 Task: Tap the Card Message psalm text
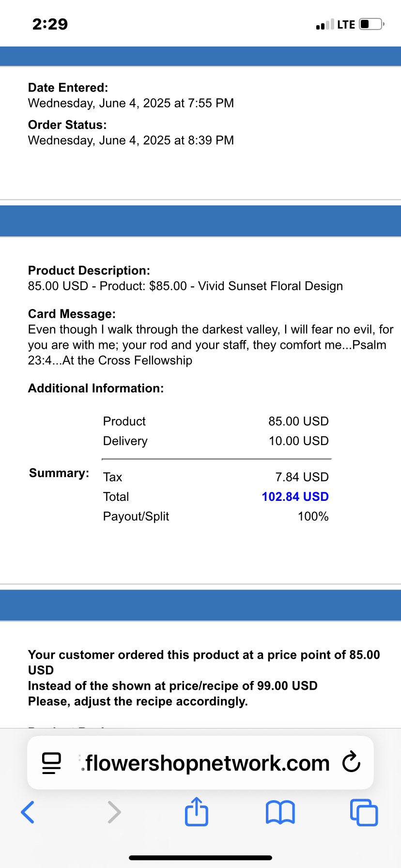click(211, 345)
